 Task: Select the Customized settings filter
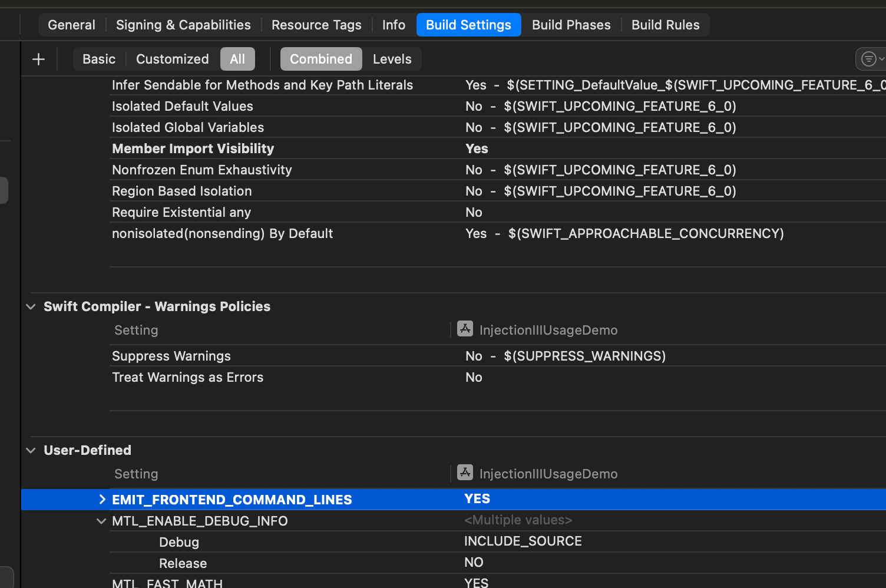click(172, 59)
